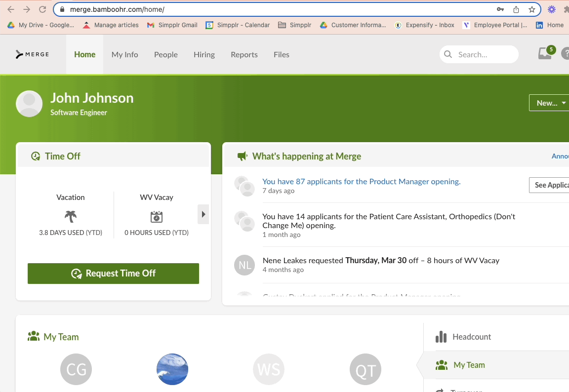Image resolution: width=569 pixels, height=392 pixels.
Task: Switch to the Hiring tab
Action: coord(204,54)
